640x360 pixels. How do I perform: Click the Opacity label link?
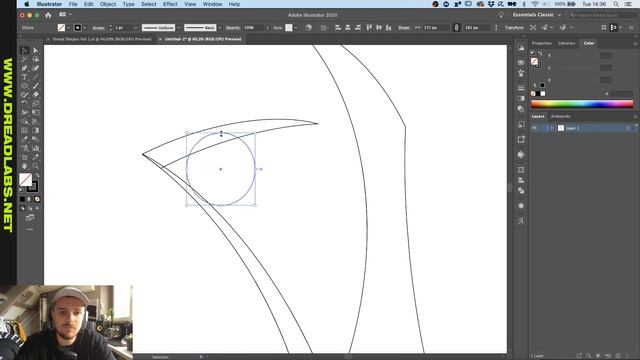233,28
